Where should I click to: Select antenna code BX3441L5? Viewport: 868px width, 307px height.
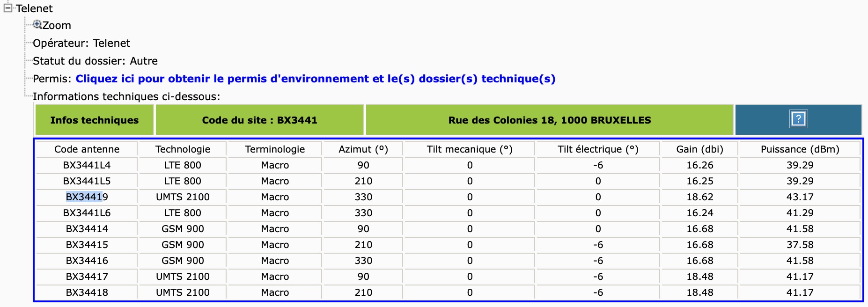pos(87,181)
